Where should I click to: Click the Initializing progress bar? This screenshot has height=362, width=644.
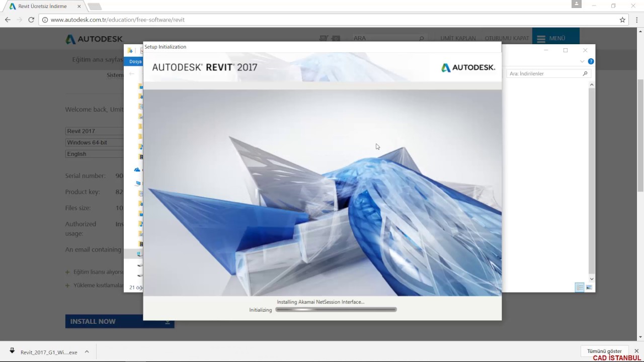click(x=336, y=310)
